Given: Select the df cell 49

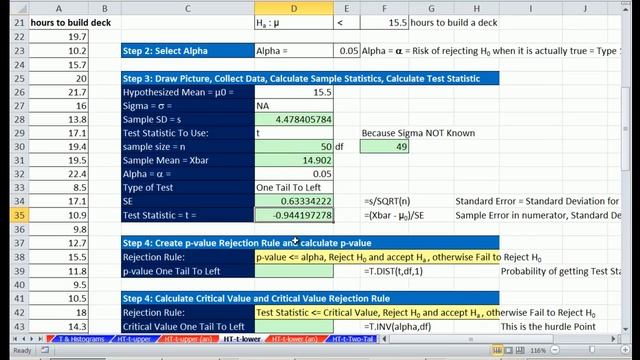Looking at the screenshot, I should tap(384, 147).
